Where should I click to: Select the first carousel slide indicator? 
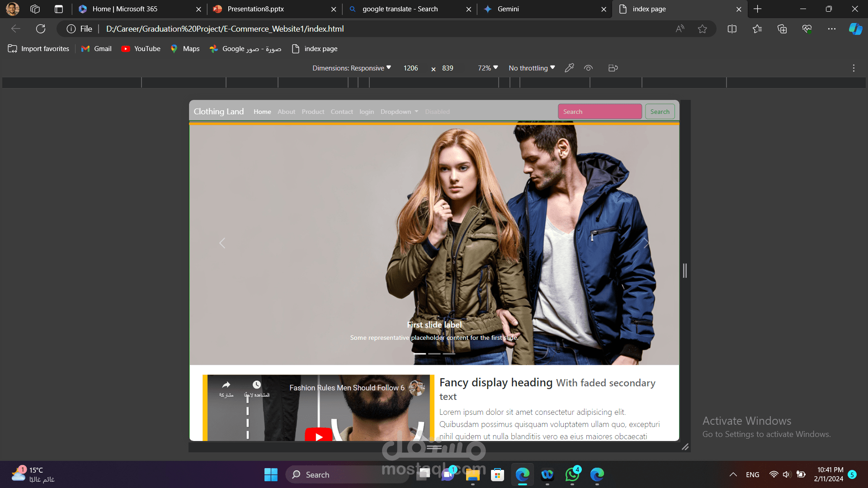click(420, 354)
